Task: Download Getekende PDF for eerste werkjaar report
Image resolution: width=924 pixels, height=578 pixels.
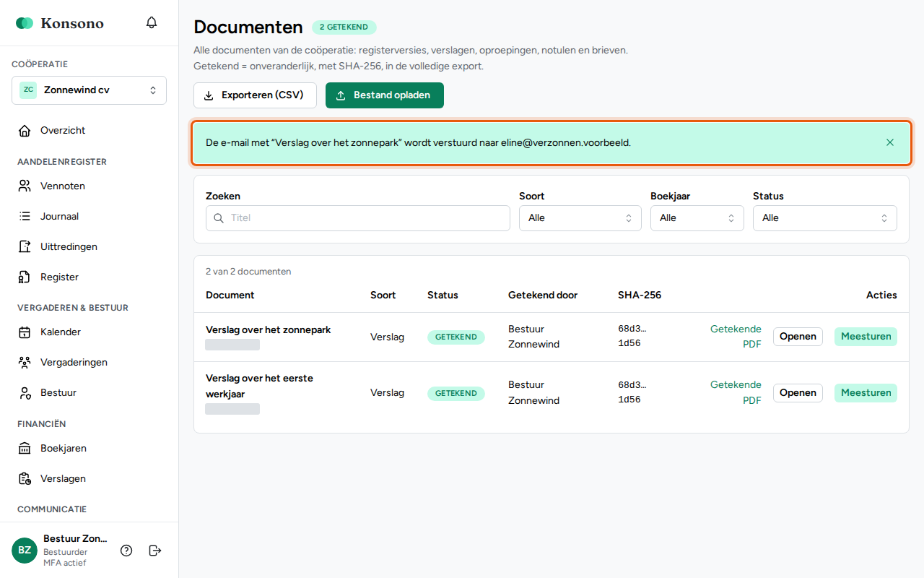Action: 736,393
